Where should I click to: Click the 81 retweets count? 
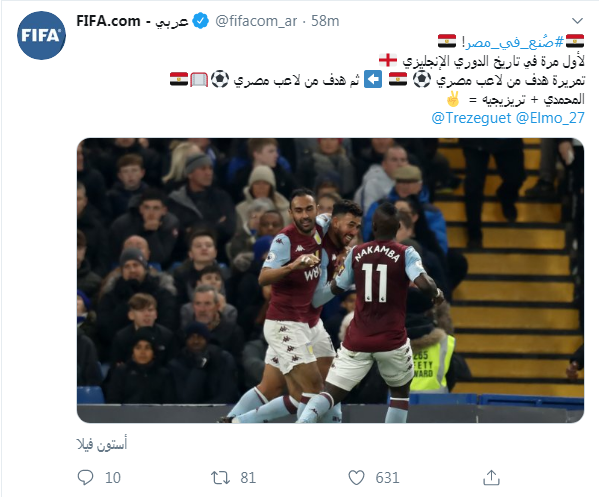point(248,478)
